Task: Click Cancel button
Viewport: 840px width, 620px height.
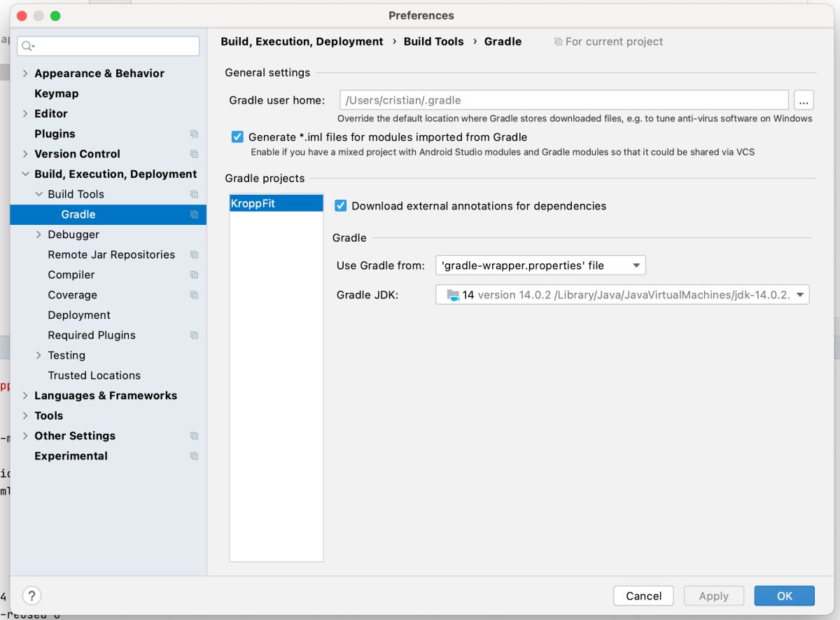Action: 643,596
